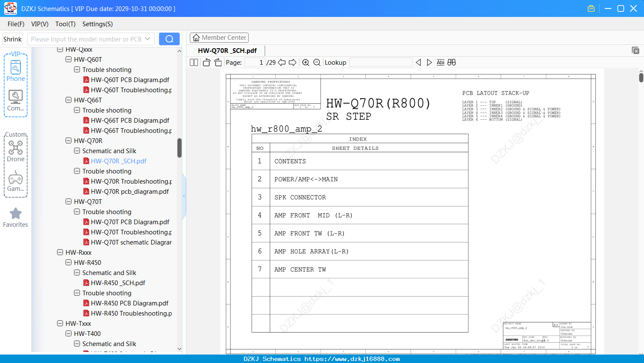Screen dimensions: 644x363
Task: Open Favorites star in sidebar
Action: point(16,217)
